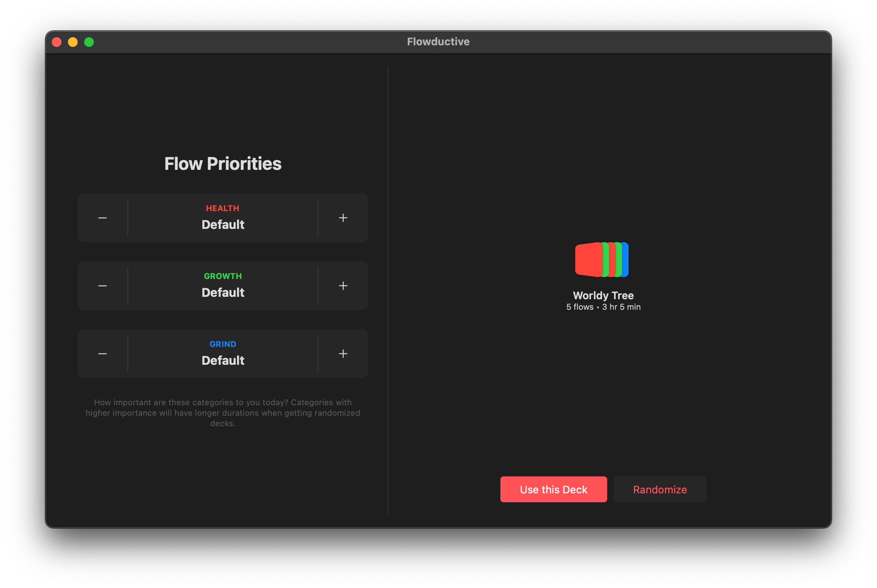The height and width of the screenshot is (588, 877).
Task: Minimize window using yellow button
Action: pyautogui.click(x=73, y=42)
